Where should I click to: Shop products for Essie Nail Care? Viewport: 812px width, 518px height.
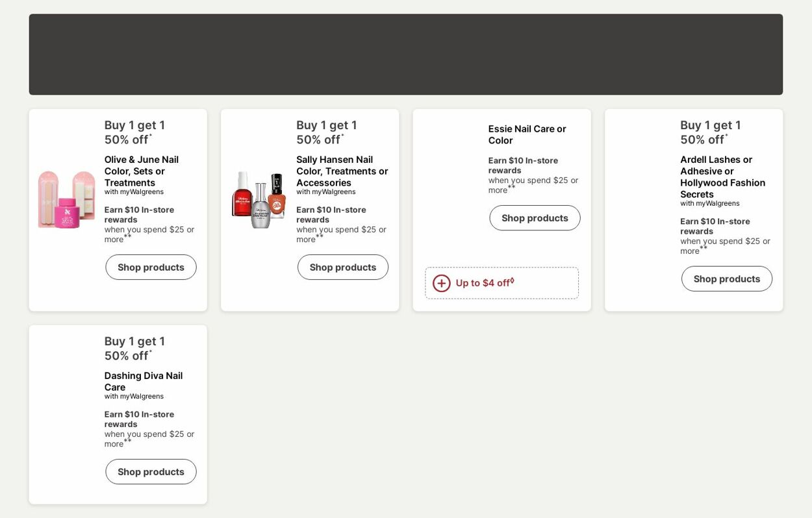(x=535, y=218)
